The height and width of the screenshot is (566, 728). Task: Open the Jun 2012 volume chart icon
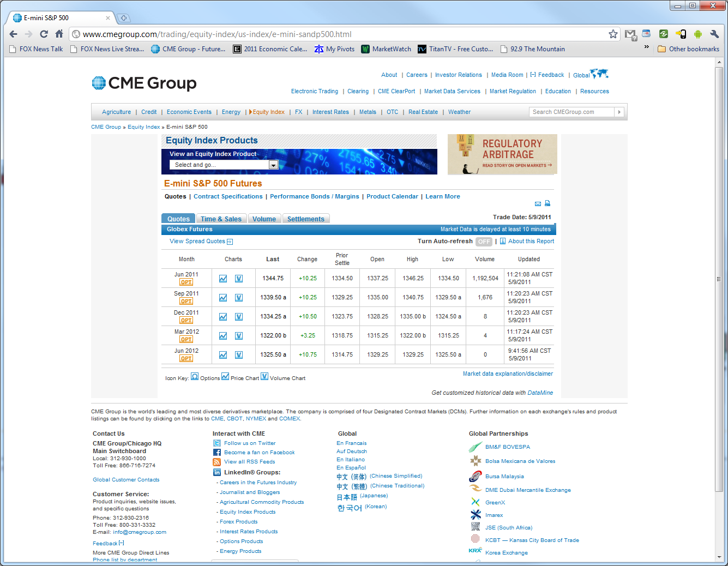click(x=239, y=355)
